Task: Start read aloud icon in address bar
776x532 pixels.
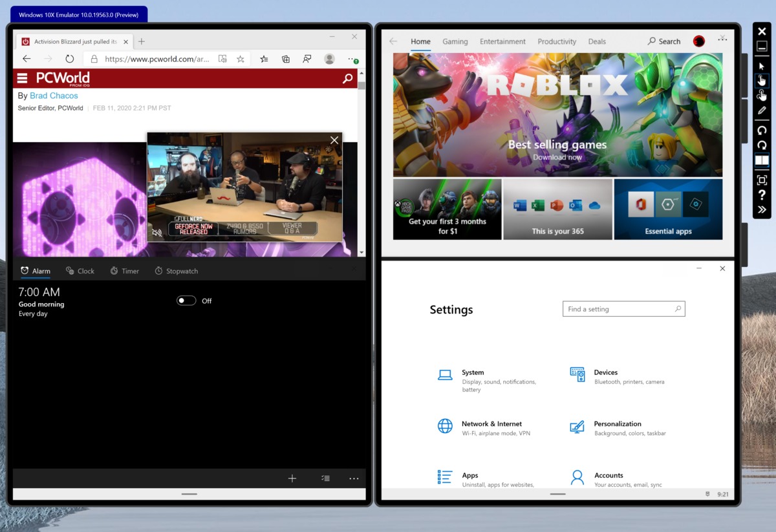Action: pyautogui.click(x=222, y=59)
